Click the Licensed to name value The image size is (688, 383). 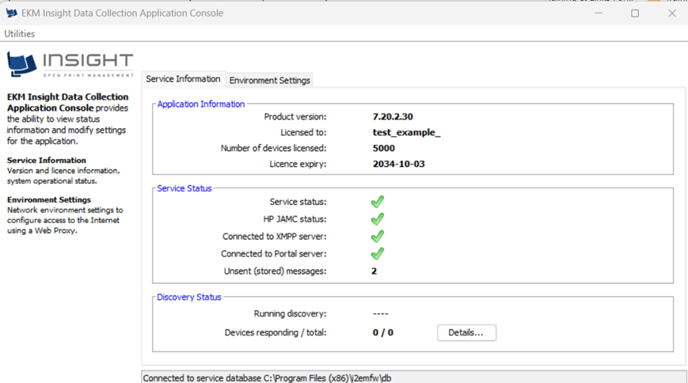click(x=406, y=132)
